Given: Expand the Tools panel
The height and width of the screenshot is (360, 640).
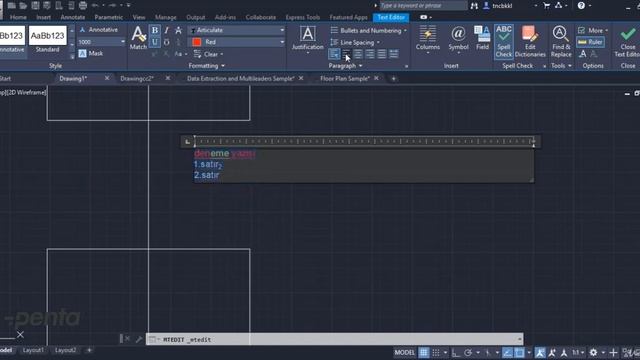Looking at the screenshot, I should [561, 66].
